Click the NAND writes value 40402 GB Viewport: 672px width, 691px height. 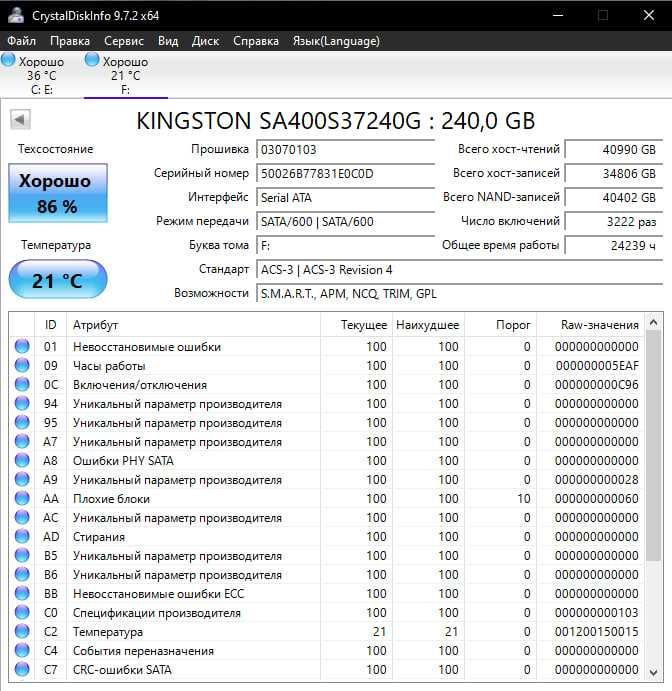click(x=613, y=197)
